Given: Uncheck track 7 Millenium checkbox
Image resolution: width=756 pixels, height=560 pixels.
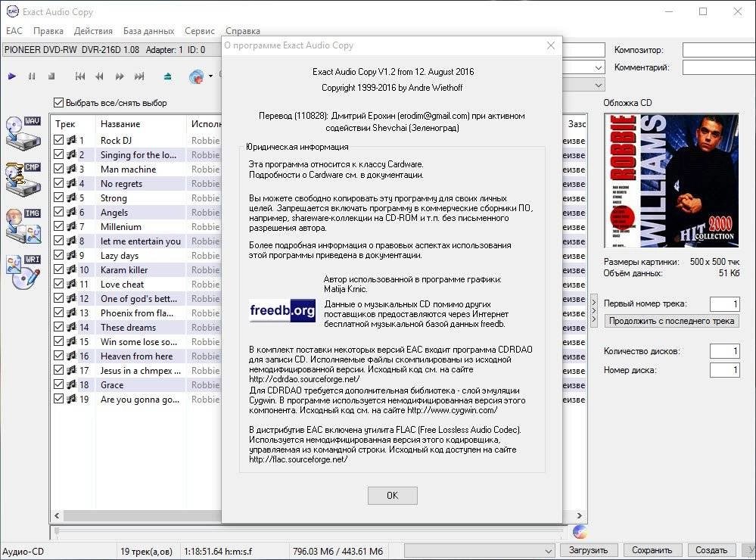Looking at the screenshot, I should [x=59, y=226].
